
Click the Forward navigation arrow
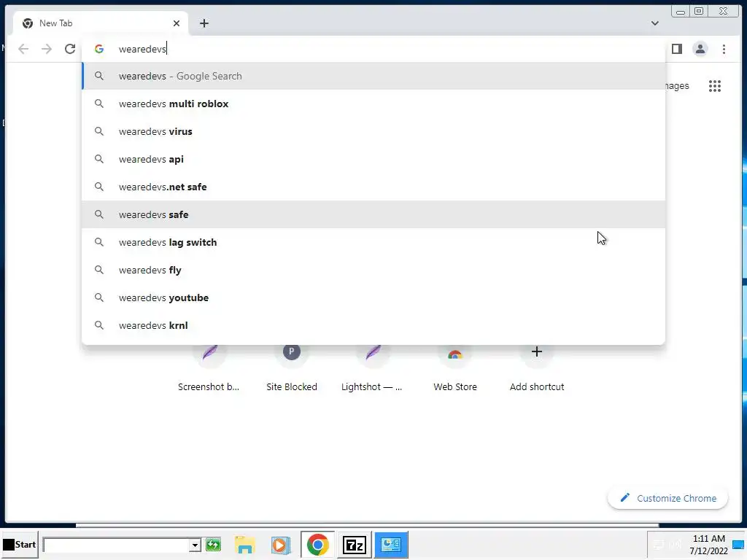point(47,49)
